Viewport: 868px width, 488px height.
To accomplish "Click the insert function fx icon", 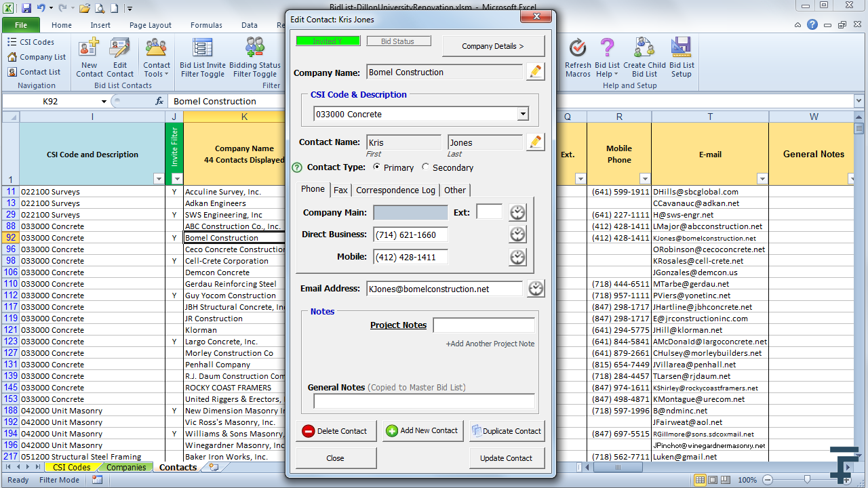I will (159, 101).
